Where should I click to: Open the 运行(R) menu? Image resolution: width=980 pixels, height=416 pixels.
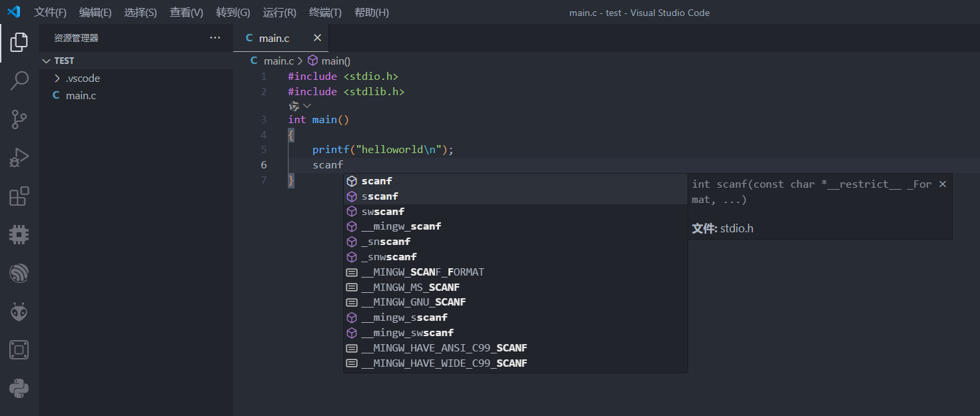[x=279, y=13]
